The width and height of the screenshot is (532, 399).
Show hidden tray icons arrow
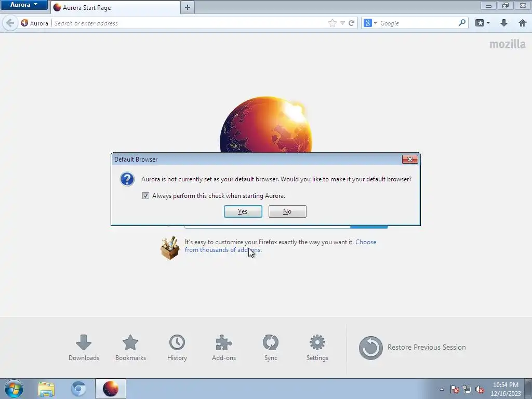coord(442,390)
